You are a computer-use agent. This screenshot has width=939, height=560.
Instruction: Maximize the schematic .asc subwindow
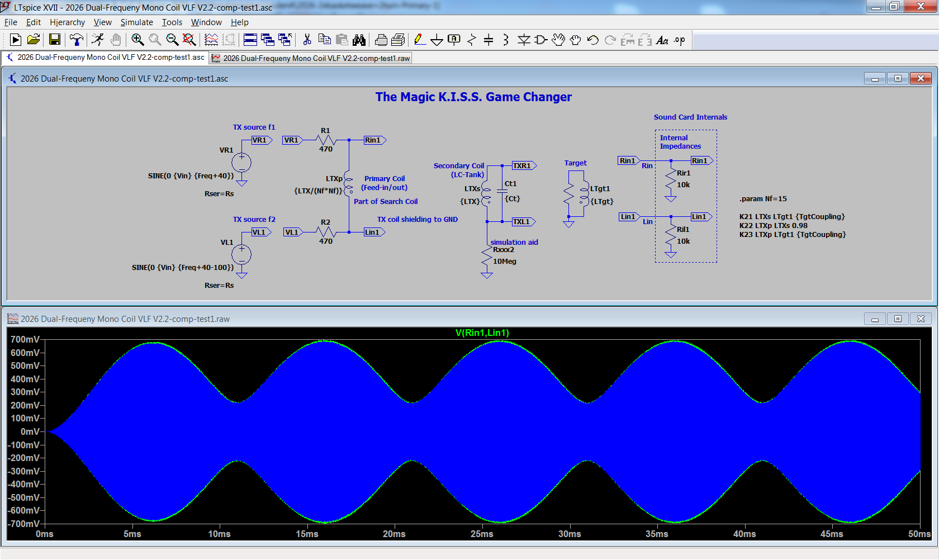[x=898, y=78]
